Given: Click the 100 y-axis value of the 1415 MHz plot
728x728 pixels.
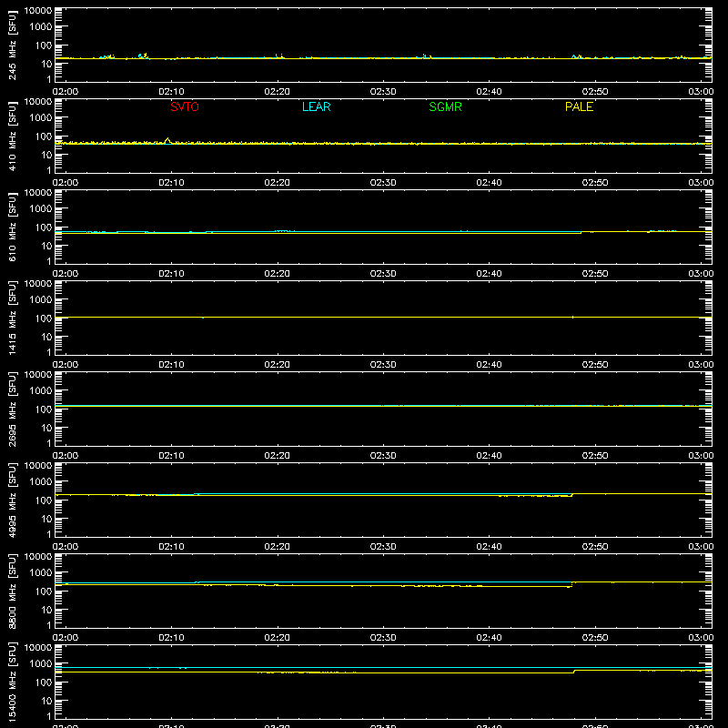Looking at the screenshot, I should (x=44, y=318).
